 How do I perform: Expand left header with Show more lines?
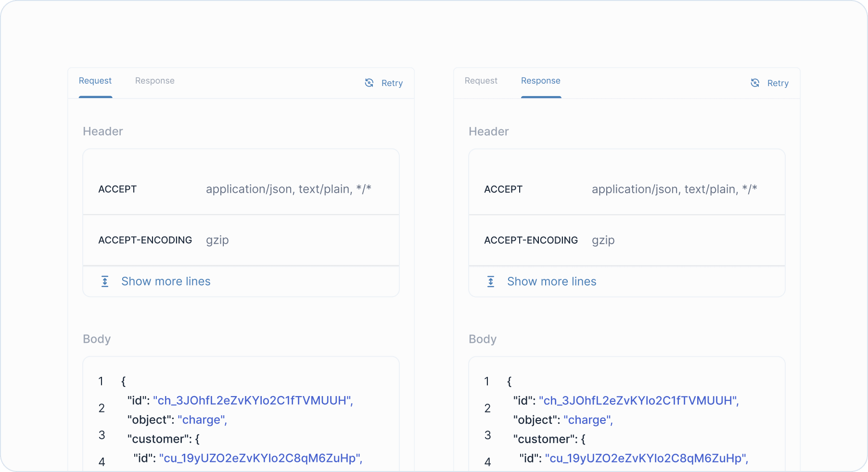pos(166,281)
